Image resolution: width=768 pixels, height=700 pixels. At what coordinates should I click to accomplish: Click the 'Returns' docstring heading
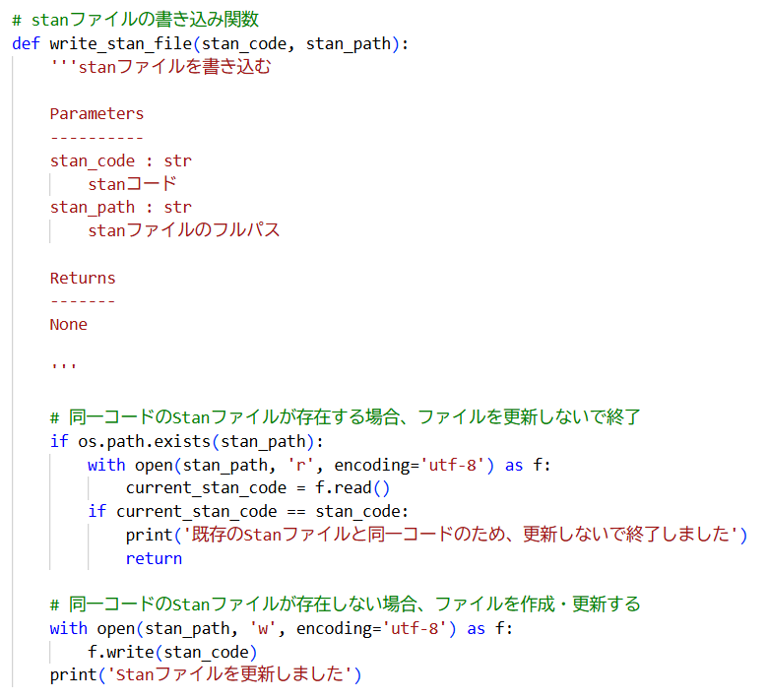click(83, 279)
